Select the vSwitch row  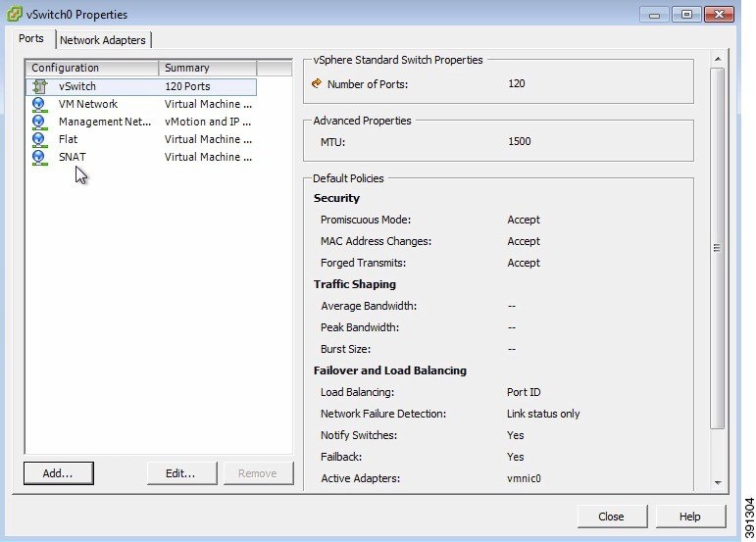141,86
